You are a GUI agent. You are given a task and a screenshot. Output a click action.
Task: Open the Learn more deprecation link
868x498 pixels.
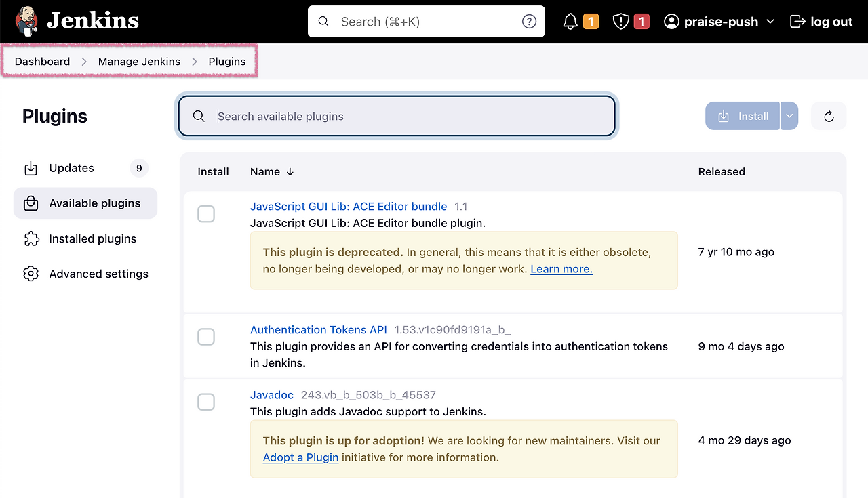(x=561, y=268)
